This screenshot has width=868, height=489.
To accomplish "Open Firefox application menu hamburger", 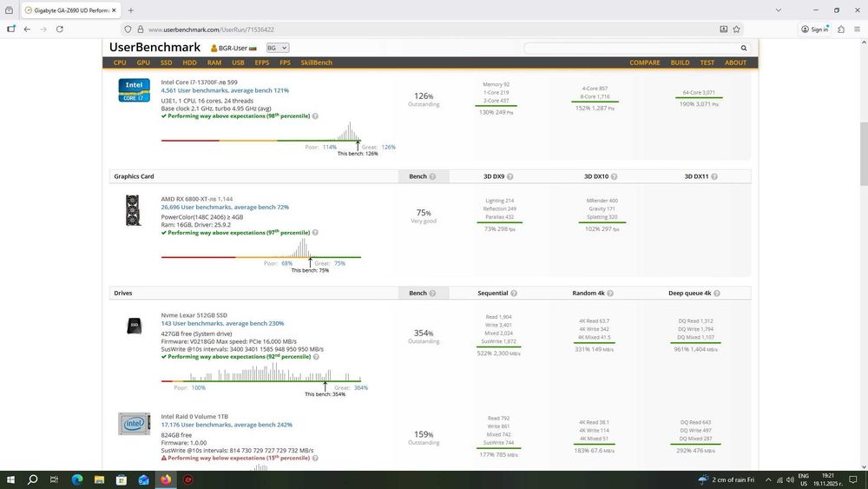I will (x=857, y=30).
